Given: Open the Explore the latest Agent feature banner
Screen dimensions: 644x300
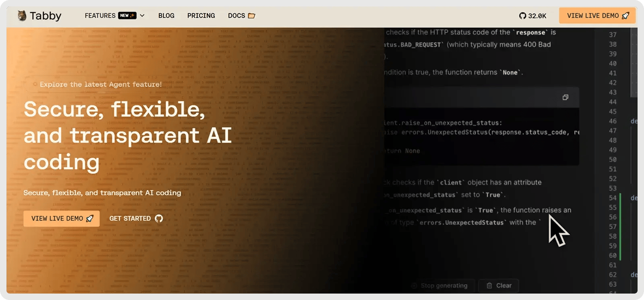Looking at the screenshot, I should click(97, 84).
